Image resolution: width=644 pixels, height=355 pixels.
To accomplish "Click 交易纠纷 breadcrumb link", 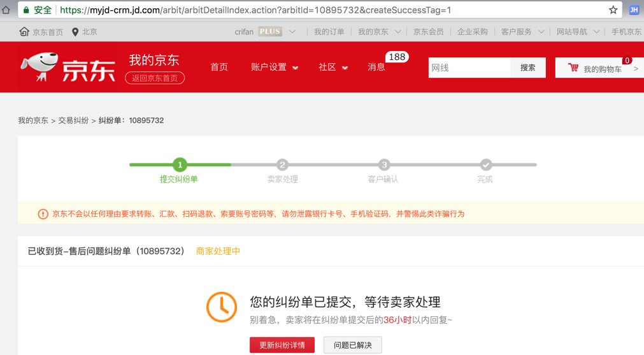I will 73,120.
